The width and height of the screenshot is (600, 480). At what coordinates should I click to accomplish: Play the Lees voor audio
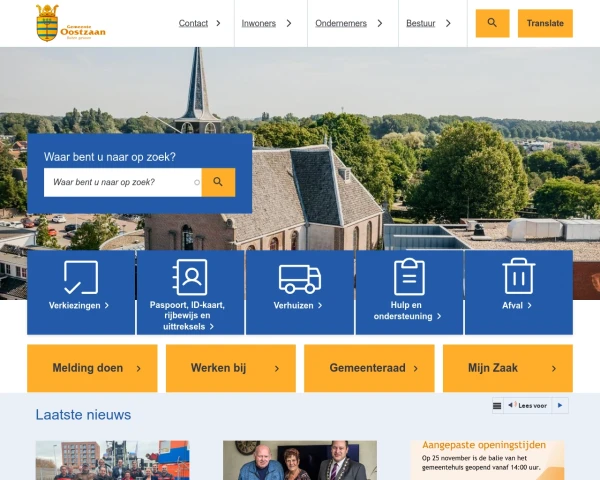[x=560, y=405]
